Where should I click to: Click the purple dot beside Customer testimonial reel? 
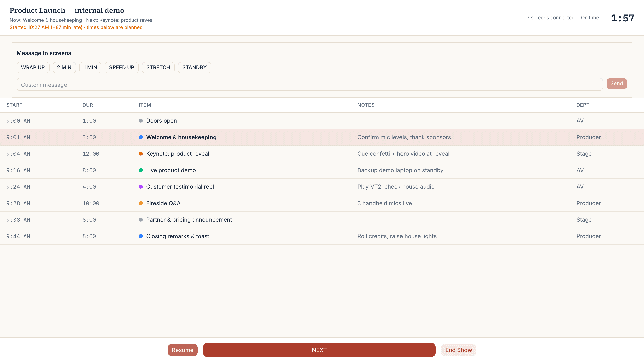click(141, 187)
